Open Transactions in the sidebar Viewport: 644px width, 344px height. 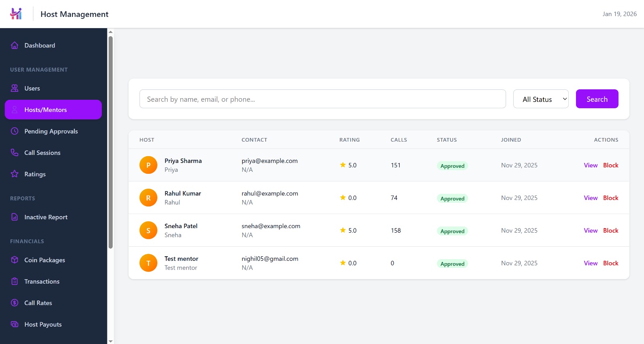[42, 282]
